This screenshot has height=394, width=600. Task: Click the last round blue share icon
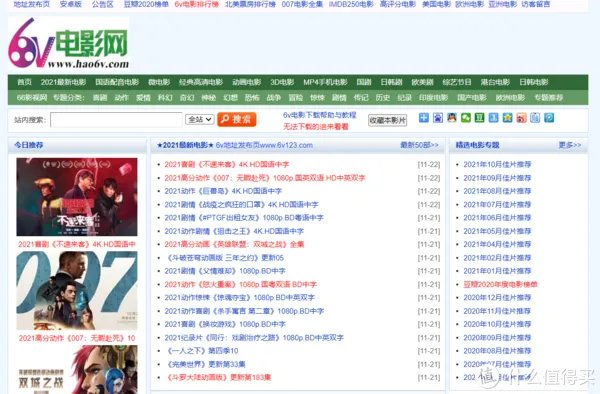(549, 118)
